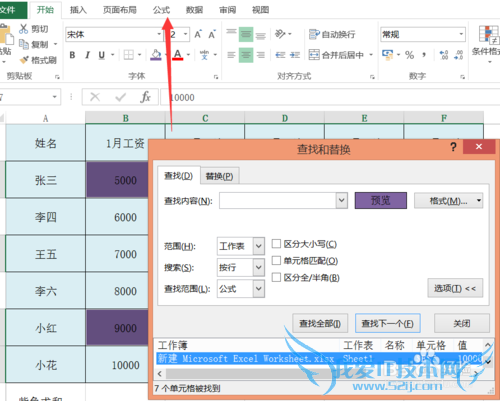Decrease the indent
Screen dimensions: 500x401
(x=280, y=55)
